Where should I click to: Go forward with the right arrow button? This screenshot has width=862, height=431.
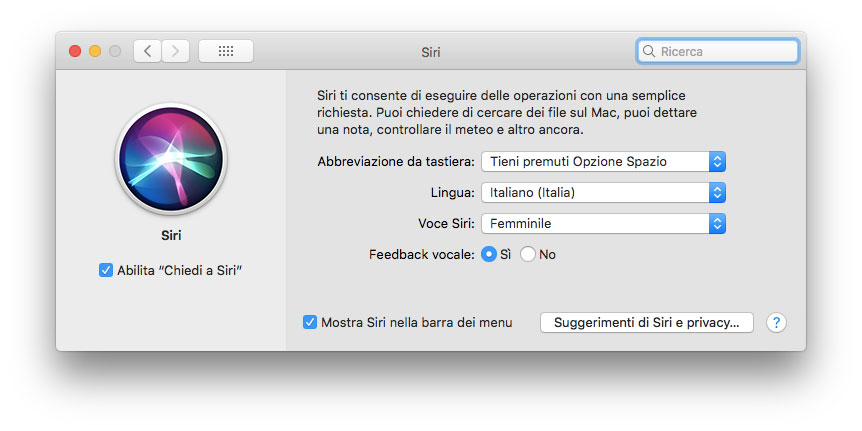coord(175,51)
